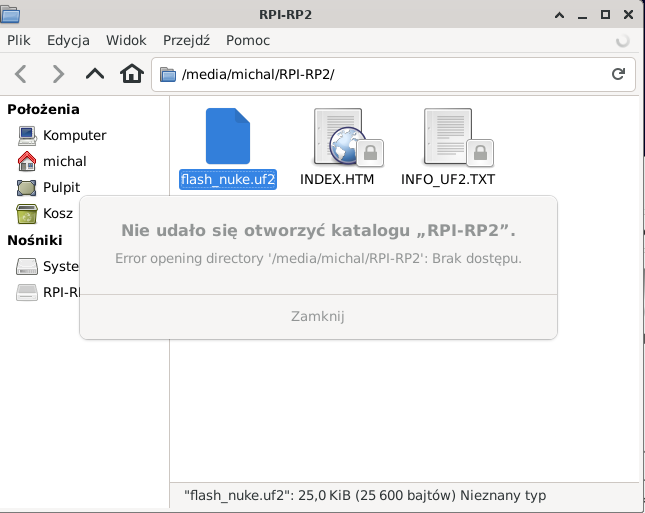Screen dimensions: 645x513
Task: Click the folder icon in the title bar
Action: pos(10,14)
